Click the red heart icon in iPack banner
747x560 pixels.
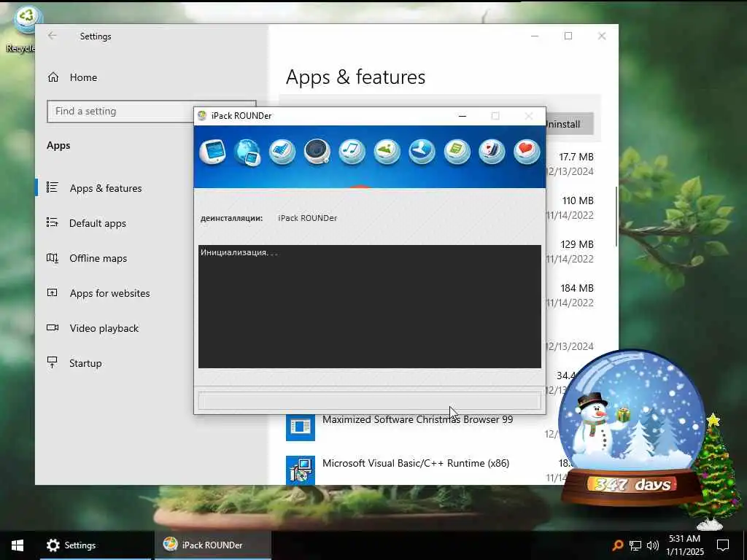[x=527, y=152]
